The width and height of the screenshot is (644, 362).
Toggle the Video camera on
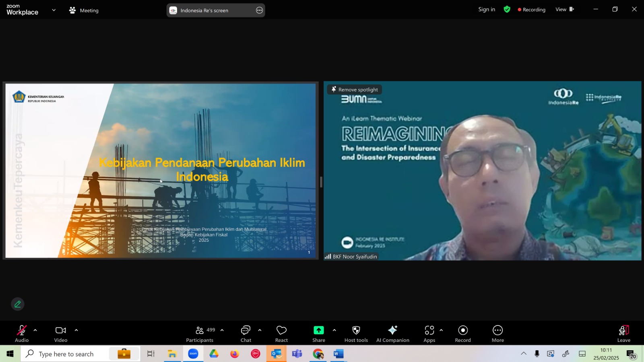[61, 334]
